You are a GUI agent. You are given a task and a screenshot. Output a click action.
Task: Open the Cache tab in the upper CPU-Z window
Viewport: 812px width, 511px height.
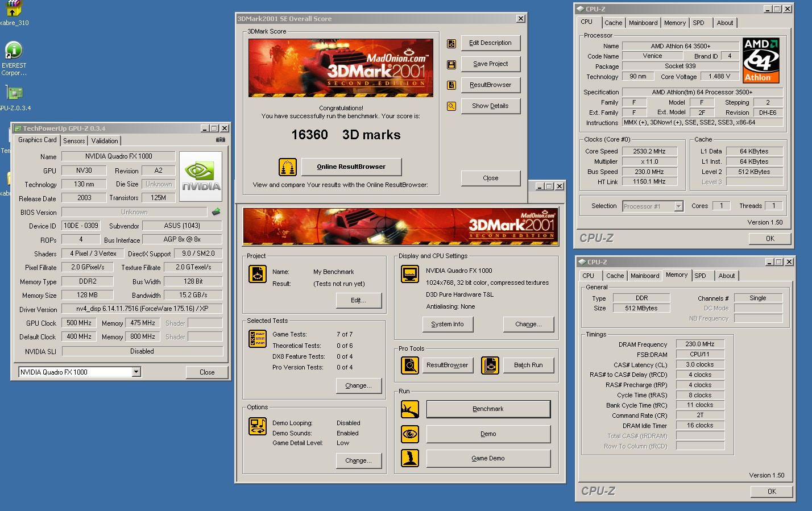pyautogui.click(x=613, y=23)
